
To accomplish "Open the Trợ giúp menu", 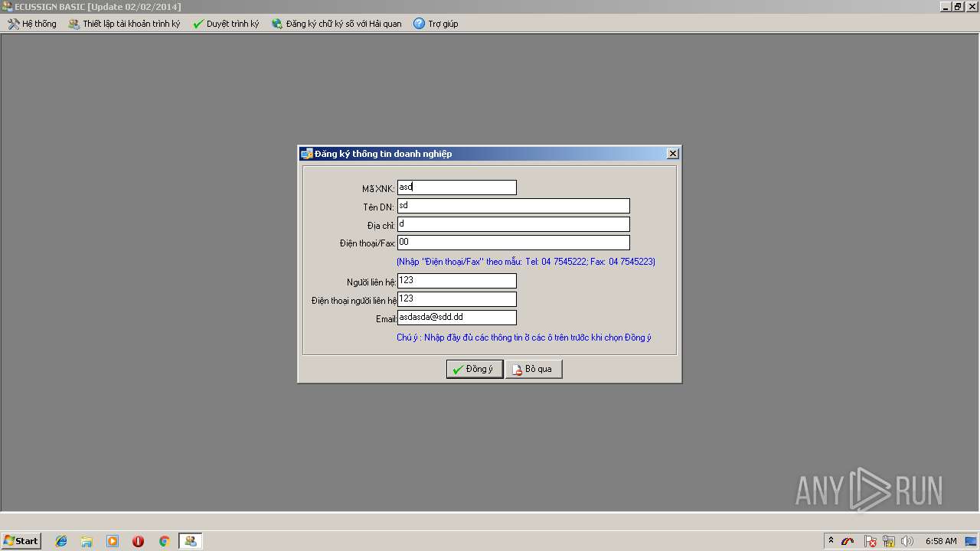I will point(436,24).
